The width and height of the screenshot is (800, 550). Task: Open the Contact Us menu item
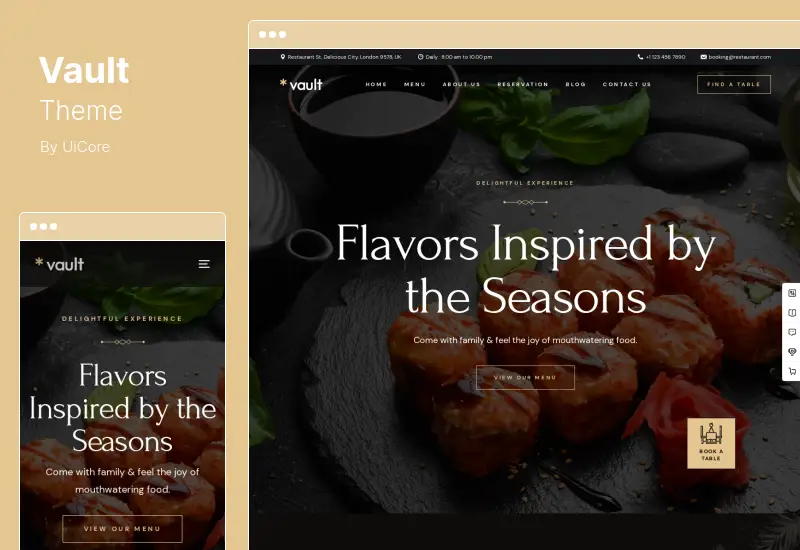coord(627,84)
